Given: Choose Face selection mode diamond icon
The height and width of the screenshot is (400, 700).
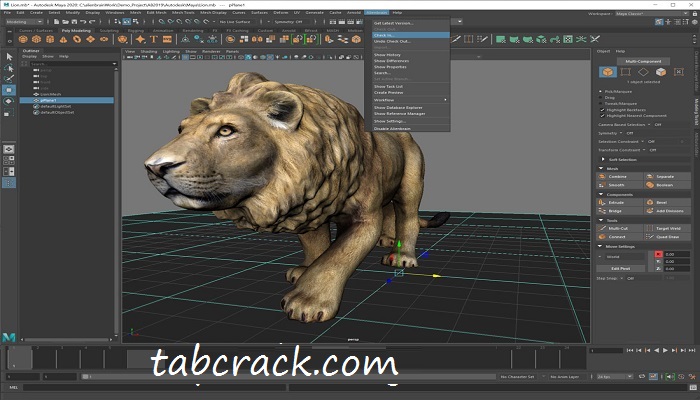Looking at the screenshot, I should [643, 72].
